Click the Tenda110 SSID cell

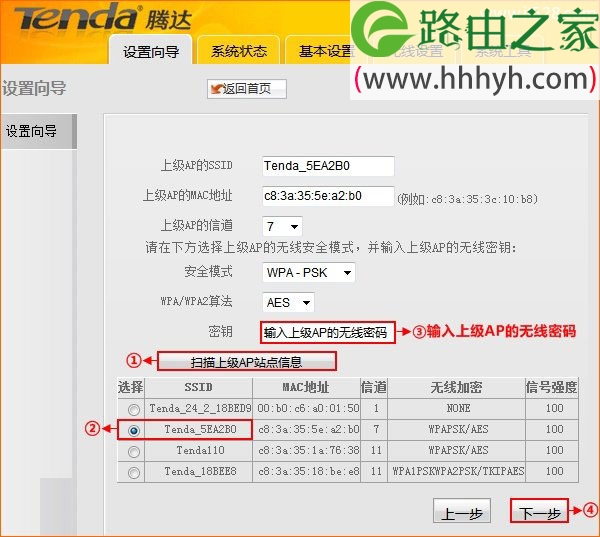[200, 450]
